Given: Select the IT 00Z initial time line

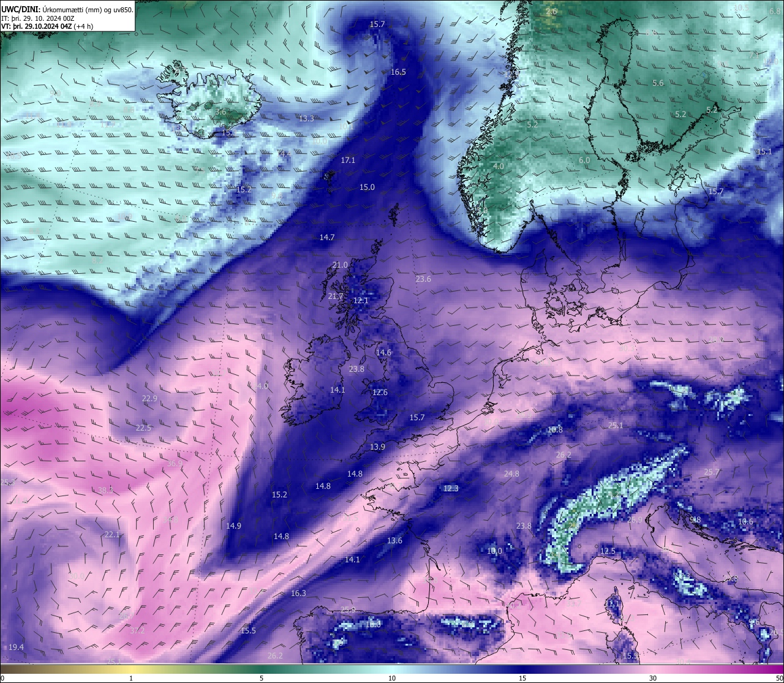Looking at the screenshot, I should (x=38, y=18).
